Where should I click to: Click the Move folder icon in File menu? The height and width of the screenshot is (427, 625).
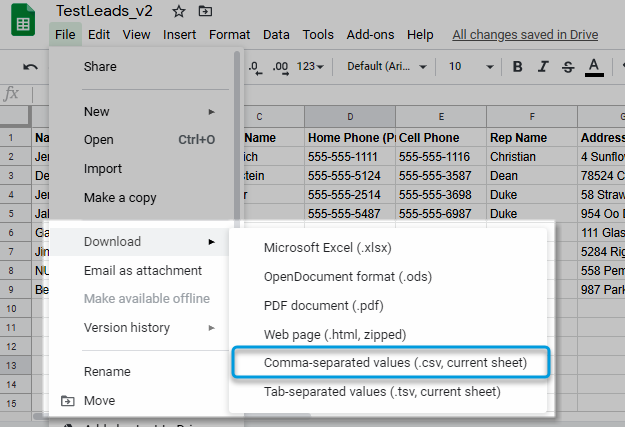pyautogui.click(x=67, y=400)
